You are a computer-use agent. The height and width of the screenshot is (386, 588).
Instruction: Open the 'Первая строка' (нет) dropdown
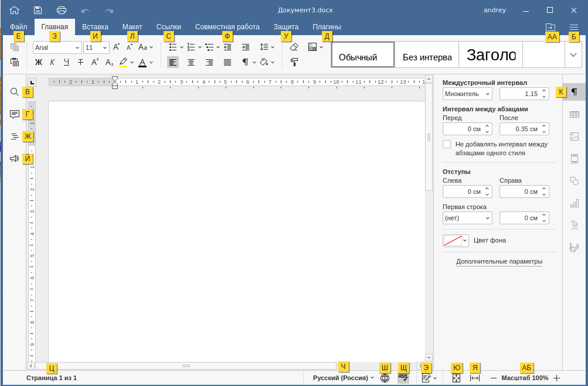coord(467,218)
